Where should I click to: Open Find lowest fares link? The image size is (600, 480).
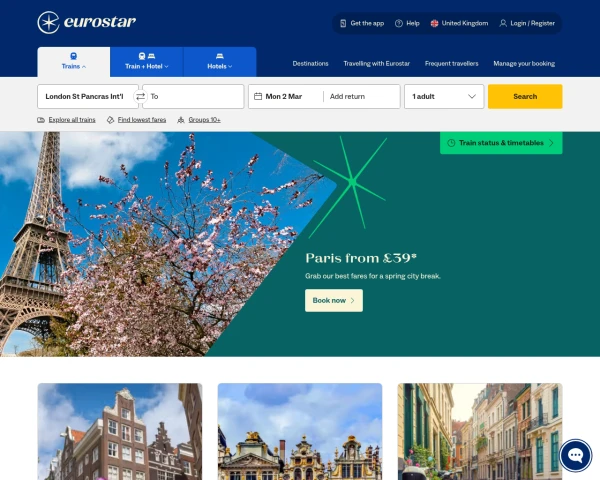tap(142, 120)
